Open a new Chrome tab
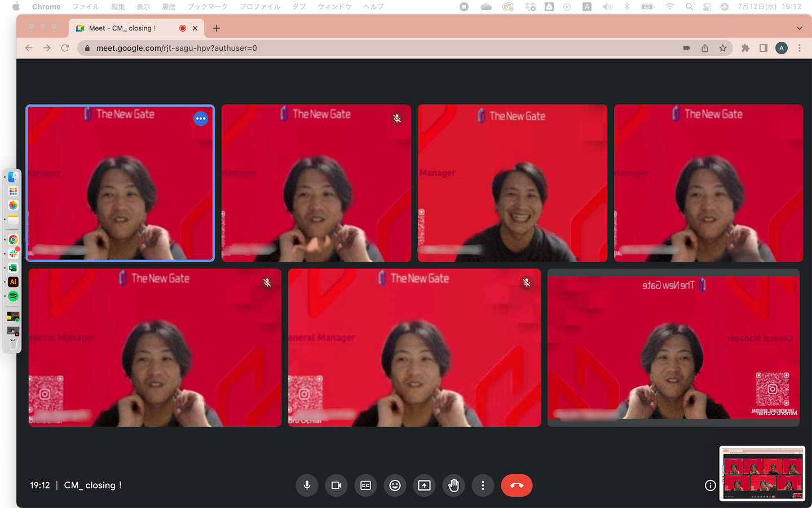 click(x=217, y=28)
